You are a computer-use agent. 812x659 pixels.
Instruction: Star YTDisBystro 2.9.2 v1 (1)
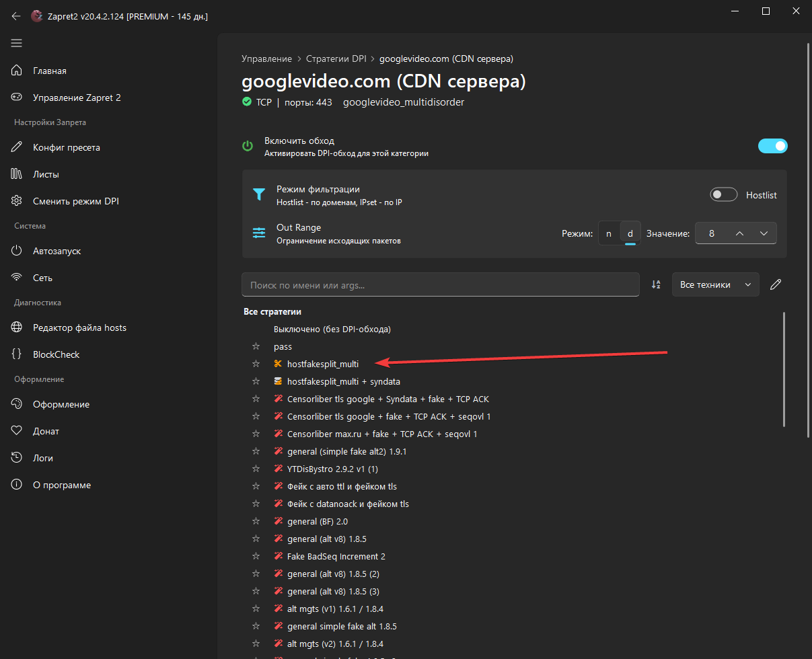256,469
